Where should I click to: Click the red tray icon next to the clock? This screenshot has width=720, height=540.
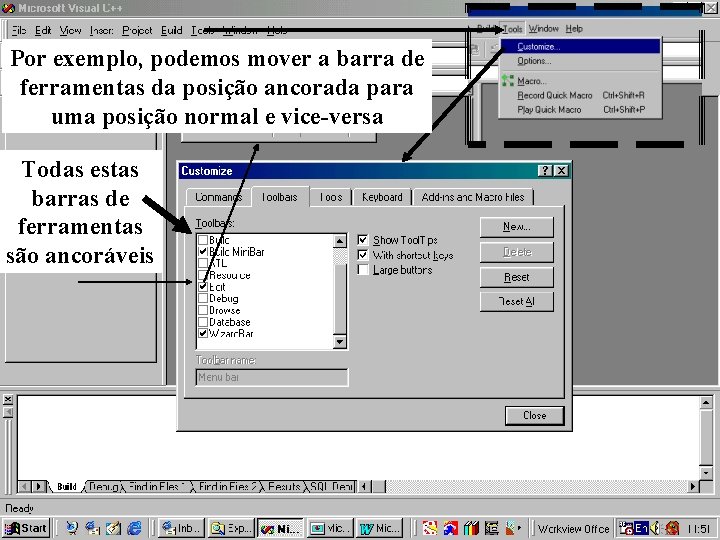(x=672, y=528)
